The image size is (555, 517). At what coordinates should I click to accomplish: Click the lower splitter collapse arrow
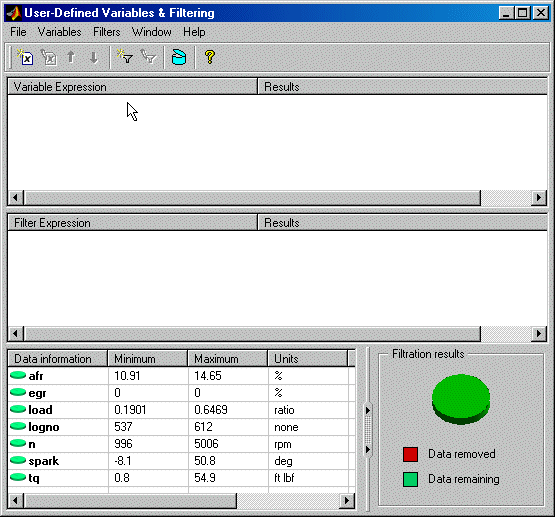(x=368, y=450)
